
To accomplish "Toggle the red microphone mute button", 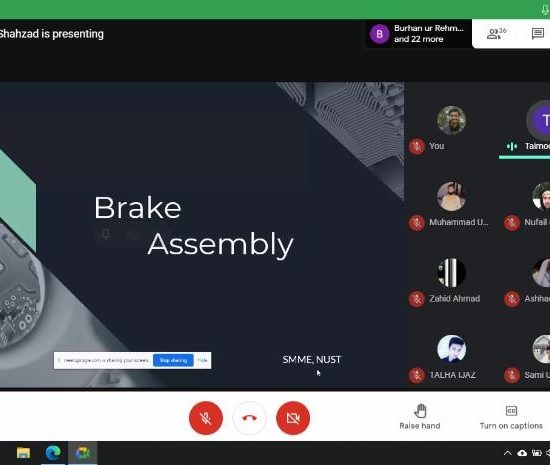I will pyautogui.click(x=206, y=418).
